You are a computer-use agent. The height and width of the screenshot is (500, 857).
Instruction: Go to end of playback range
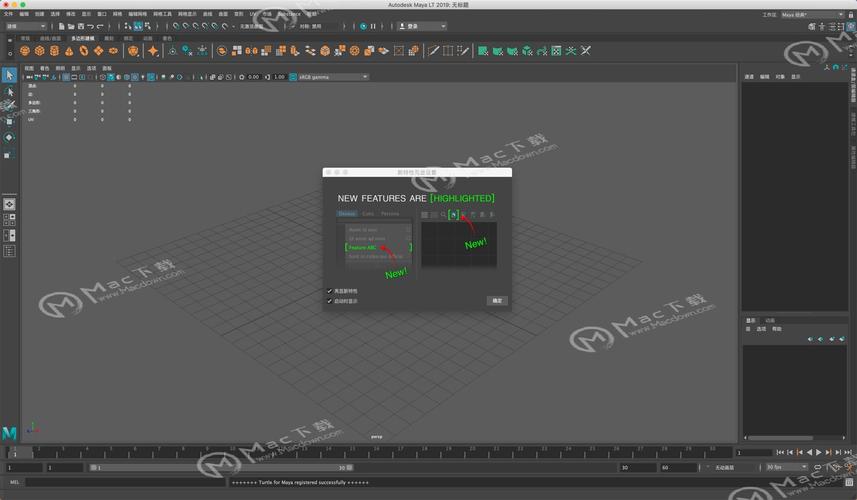click(x=848, y=452)
